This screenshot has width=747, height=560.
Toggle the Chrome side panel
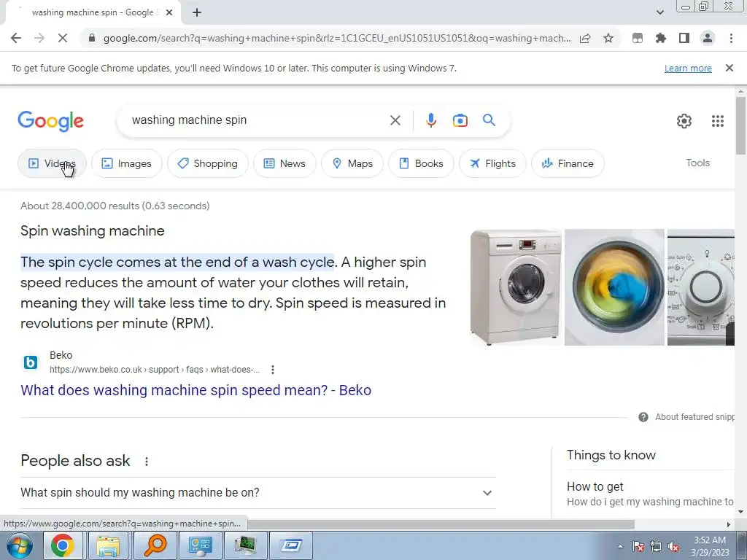coord(684,38)
